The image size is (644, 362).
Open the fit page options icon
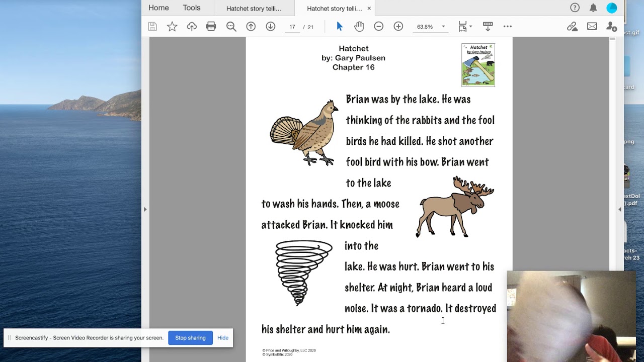coord(465,27)
